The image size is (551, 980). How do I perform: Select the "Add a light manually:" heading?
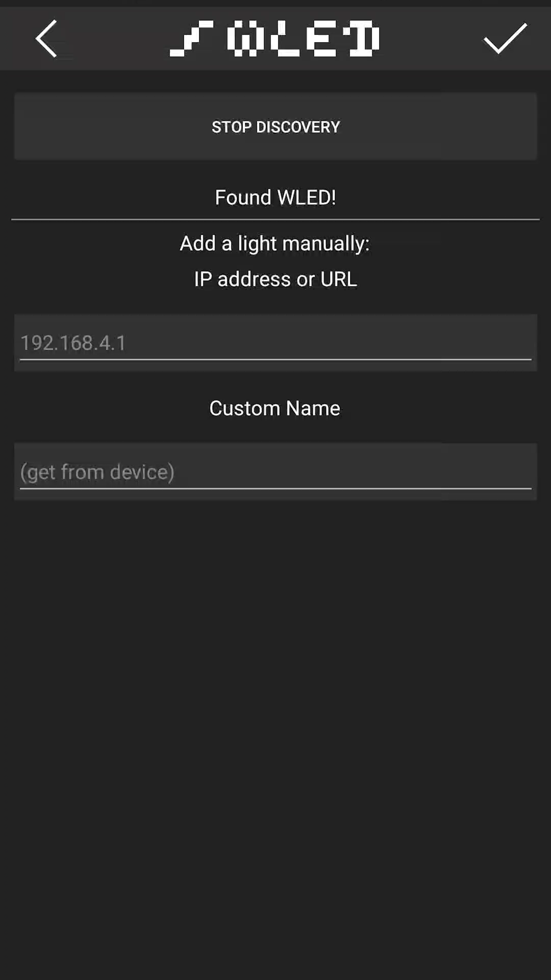pos(274,243)
